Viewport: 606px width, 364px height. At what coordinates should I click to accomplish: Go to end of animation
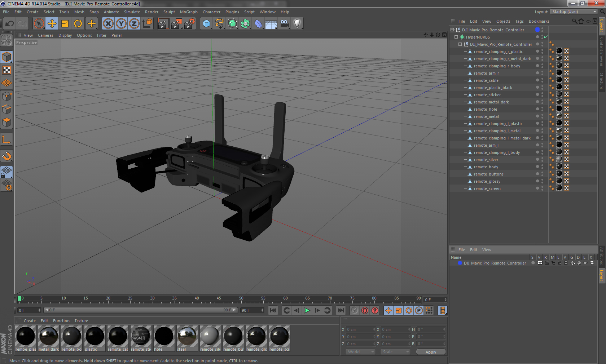coord(341,310)
